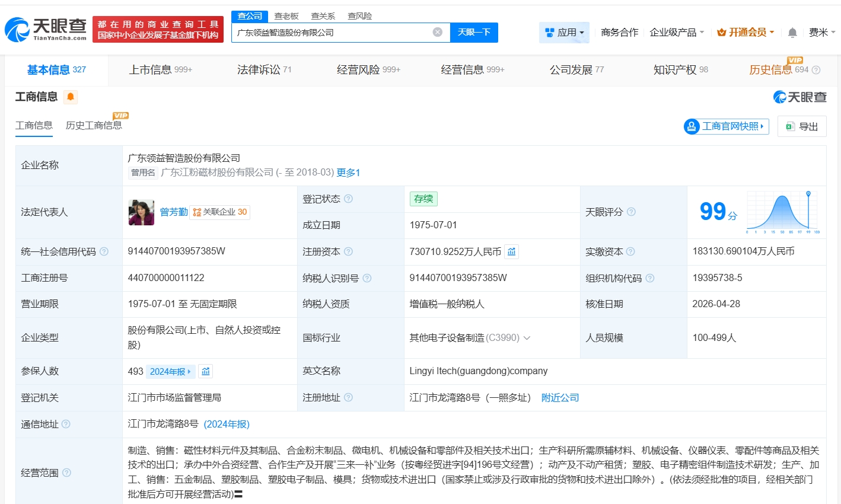Switch to the 基本信息 tab
Image resolution: width=841 pixels, height=504 pixels.
click(x=56, y=70)
